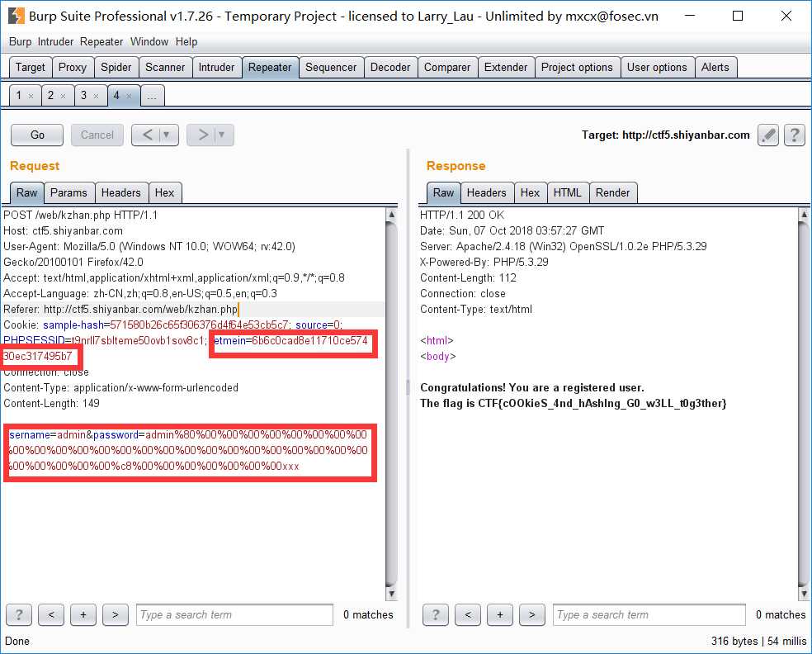Screen dimensions: 812x654
Task: Select repeater tab 1
Action: click(19, 95)
